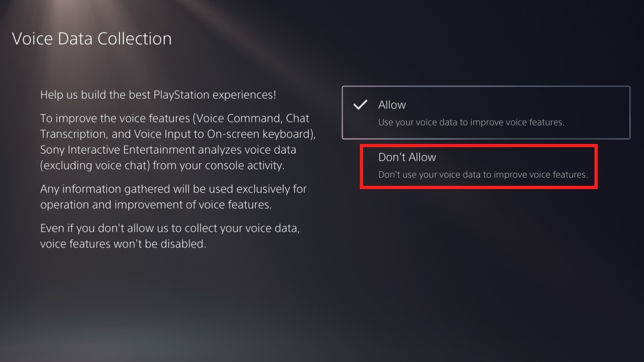644x362 pixels.
Task: Click the 'Transcription, and Voice Input' text line
Action: pos(178,134)
